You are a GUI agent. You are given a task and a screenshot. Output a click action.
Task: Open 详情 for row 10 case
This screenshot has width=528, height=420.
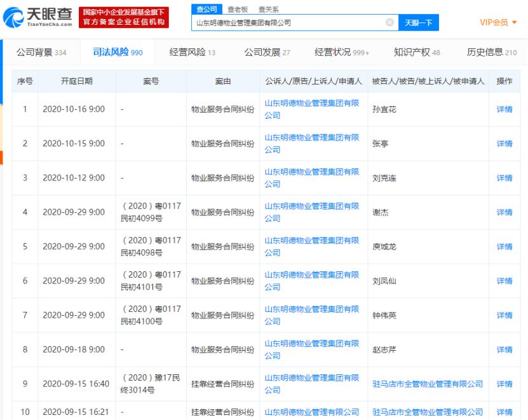(x=504, y=412)
